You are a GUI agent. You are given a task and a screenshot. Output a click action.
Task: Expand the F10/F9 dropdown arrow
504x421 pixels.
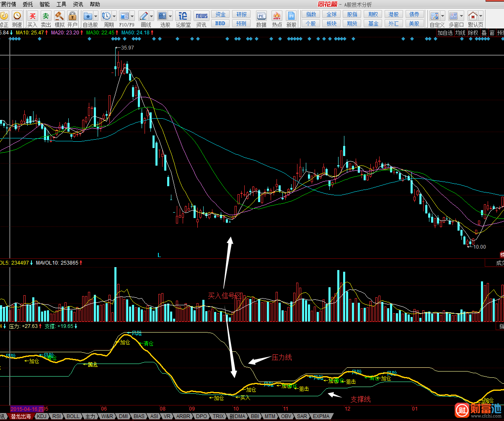pos(132,16)
